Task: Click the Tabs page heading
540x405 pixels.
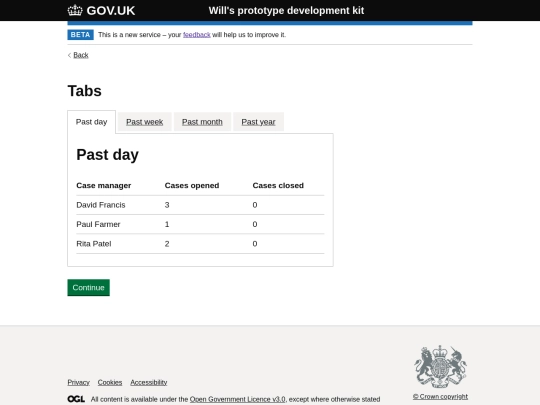Action: [x=84, y=91]
